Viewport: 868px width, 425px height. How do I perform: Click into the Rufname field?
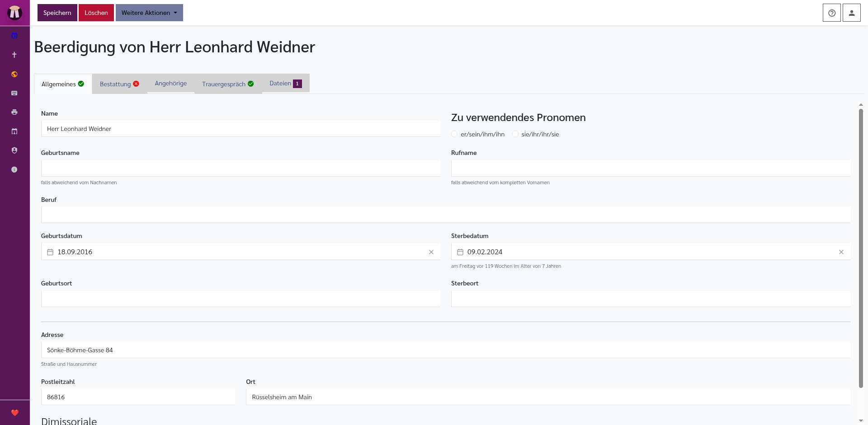(x=651, y=168)
